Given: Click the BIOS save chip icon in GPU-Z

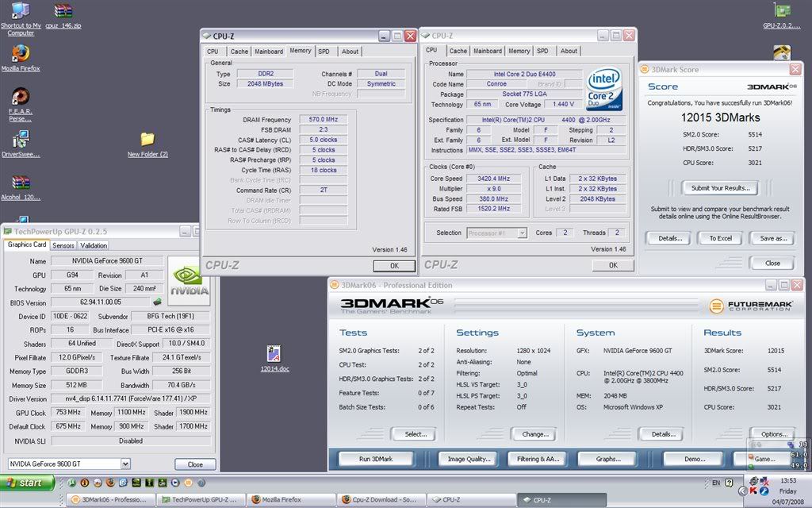Looking at the screenshot, I should (x=157, y=302).
